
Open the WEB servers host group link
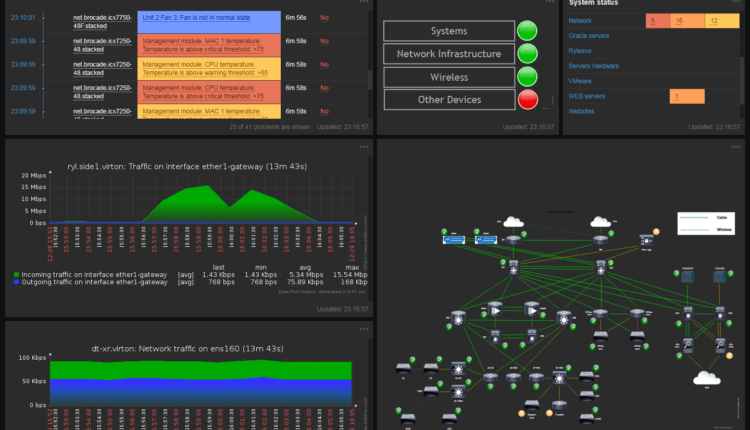click(x=586, y=96)
